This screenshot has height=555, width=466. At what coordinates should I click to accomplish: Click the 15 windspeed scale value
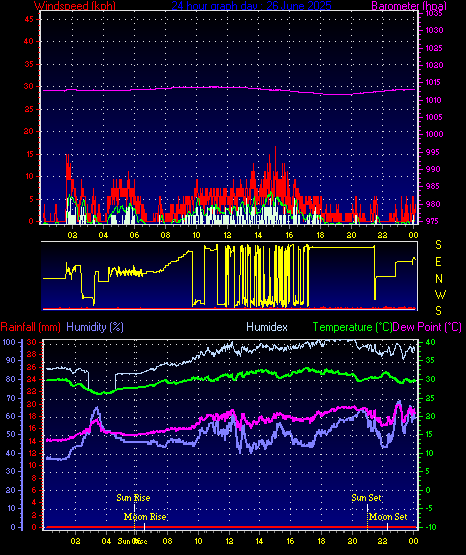click(x=29, y=154)
